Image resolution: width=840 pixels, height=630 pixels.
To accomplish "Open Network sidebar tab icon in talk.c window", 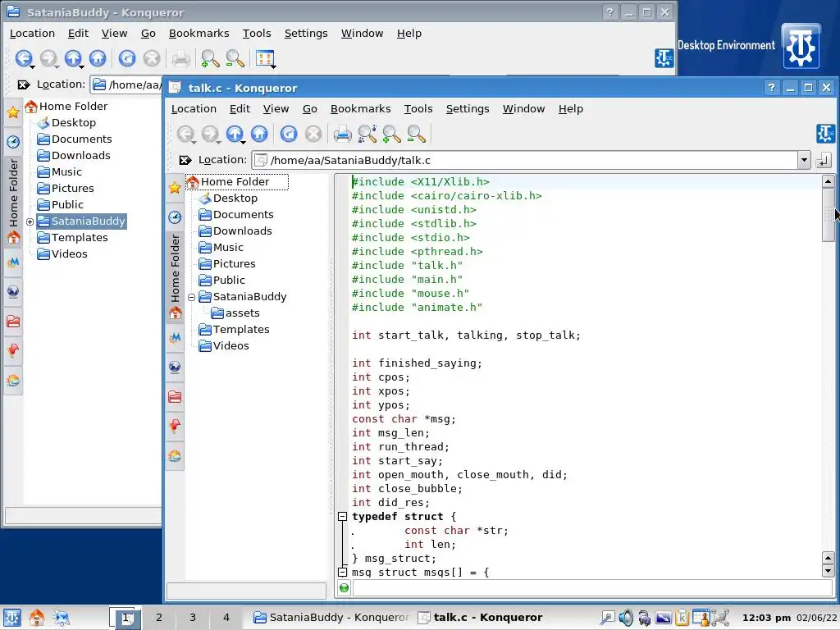I will [x=175, y=367].
